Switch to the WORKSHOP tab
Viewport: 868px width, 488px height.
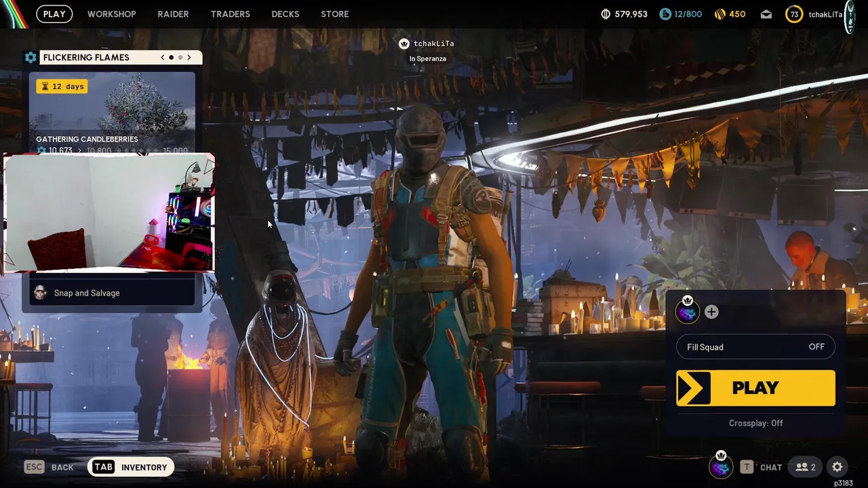[x=111, y=14]
